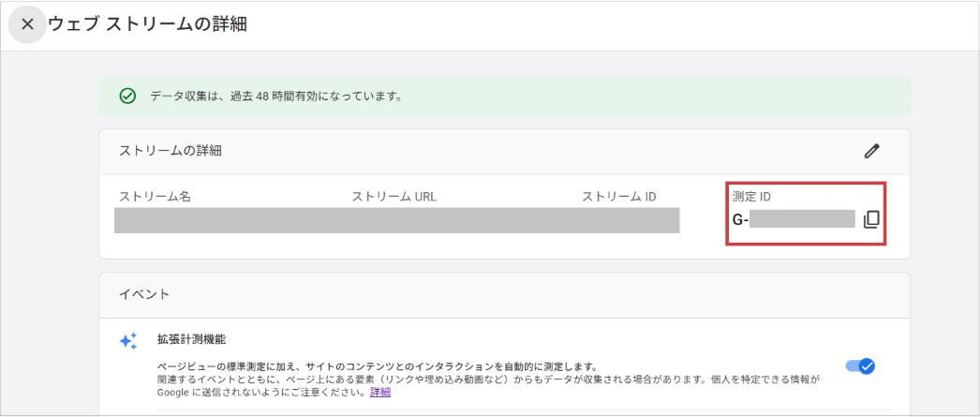Click the ストリーム URL label
Image resolution: width=980 pixels, height=417 pixels.
393,196
